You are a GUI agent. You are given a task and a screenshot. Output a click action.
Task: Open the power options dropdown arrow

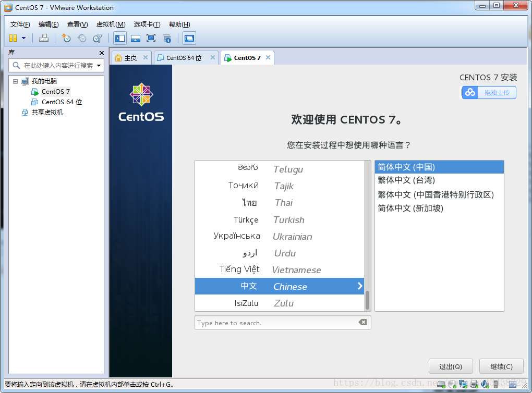click(x=24, y=38)
